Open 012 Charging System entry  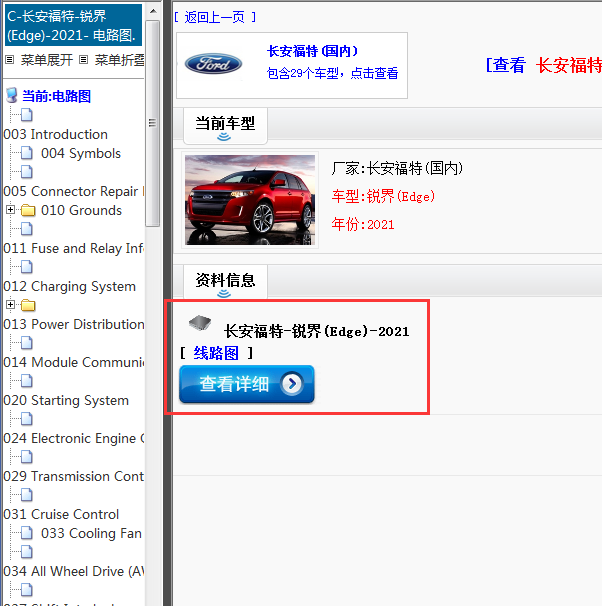click(70, 286)
